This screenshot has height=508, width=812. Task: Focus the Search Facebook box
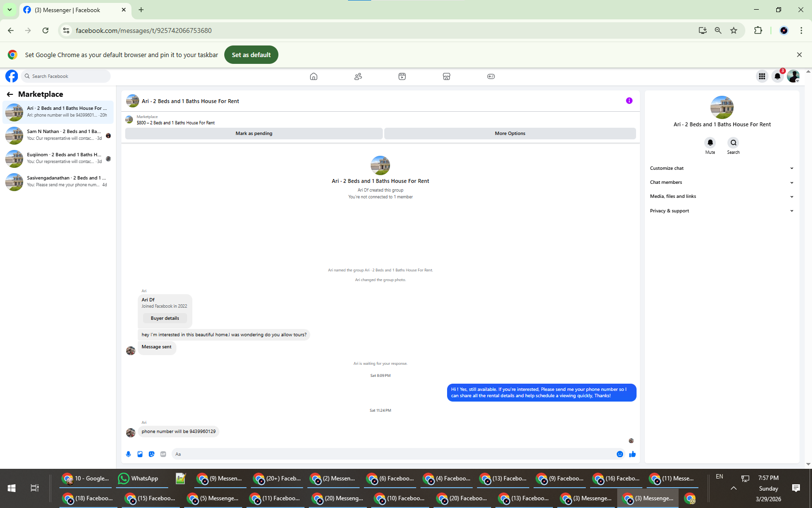click(x=66, y=76)
